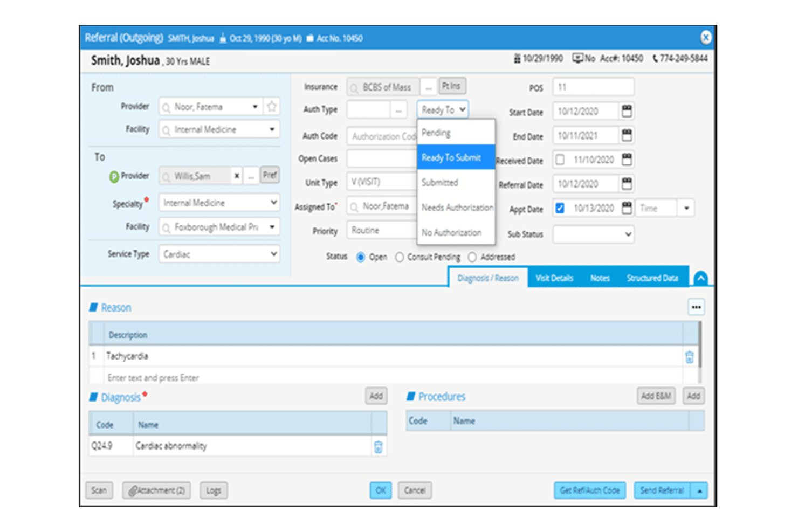Click the Enter text and press Enter reason field
Screen dimensions: 798x532
(394, 378)
